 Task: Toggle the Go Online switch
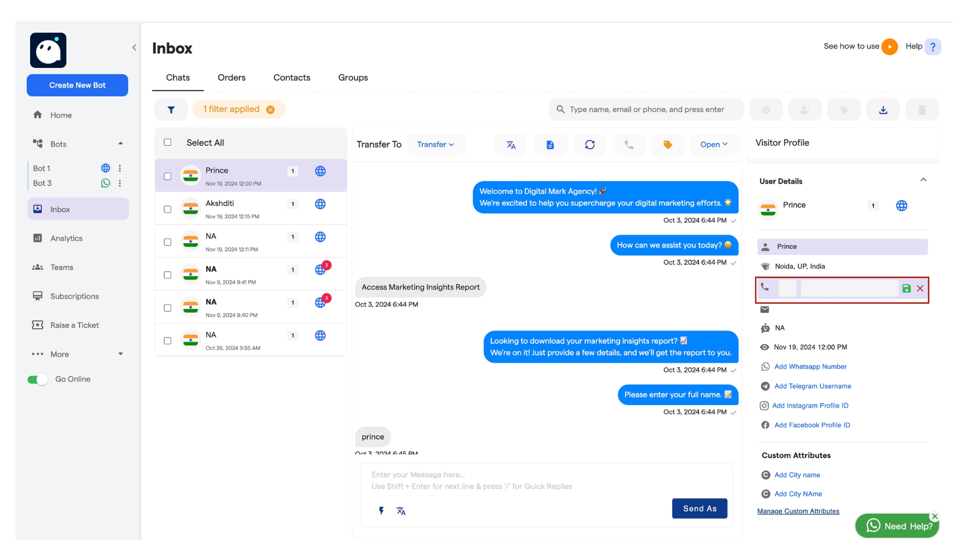(37, 380)
